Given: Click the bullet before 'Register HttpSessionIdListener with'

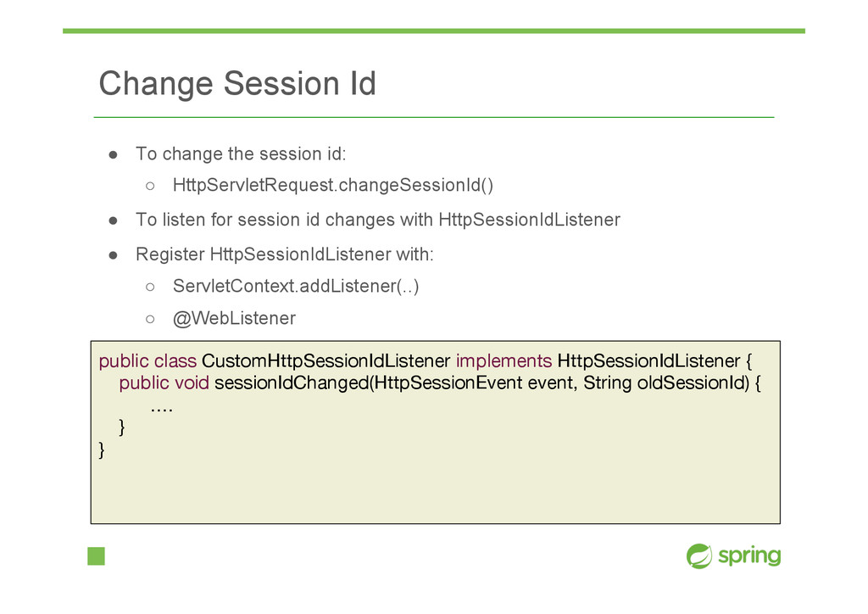Looking at the screenshot, I should tap(113, 255).
